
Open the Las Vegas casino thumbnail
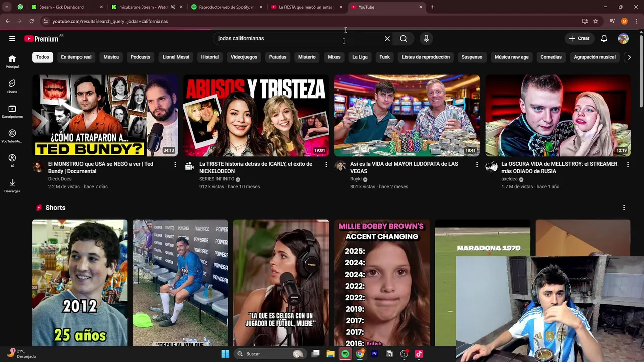point(407,116)
